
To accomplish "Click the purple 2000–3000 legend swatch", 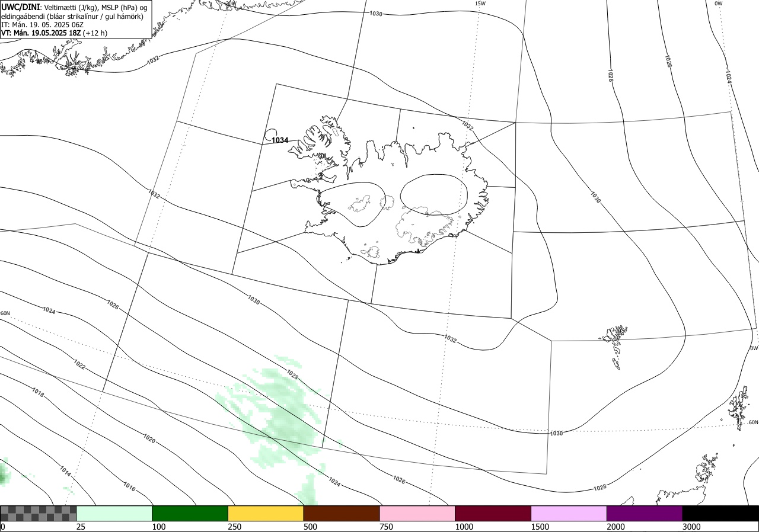I will point(645,513).
